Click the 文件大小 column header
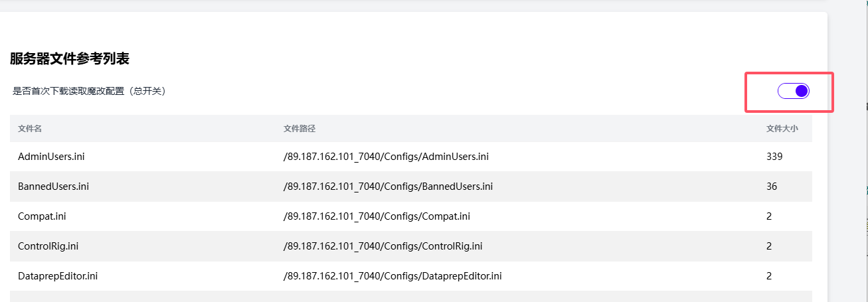This screenshot has height=302, width=868. (782, 128)
